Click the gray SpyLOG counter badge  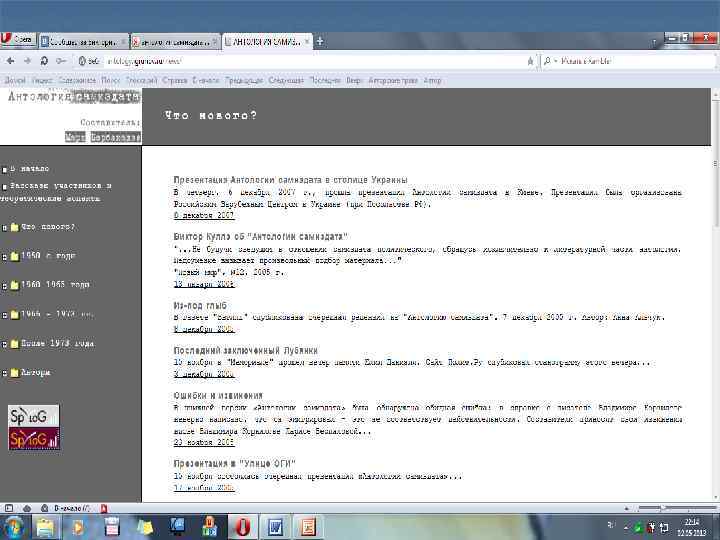[x=34, y=416]
